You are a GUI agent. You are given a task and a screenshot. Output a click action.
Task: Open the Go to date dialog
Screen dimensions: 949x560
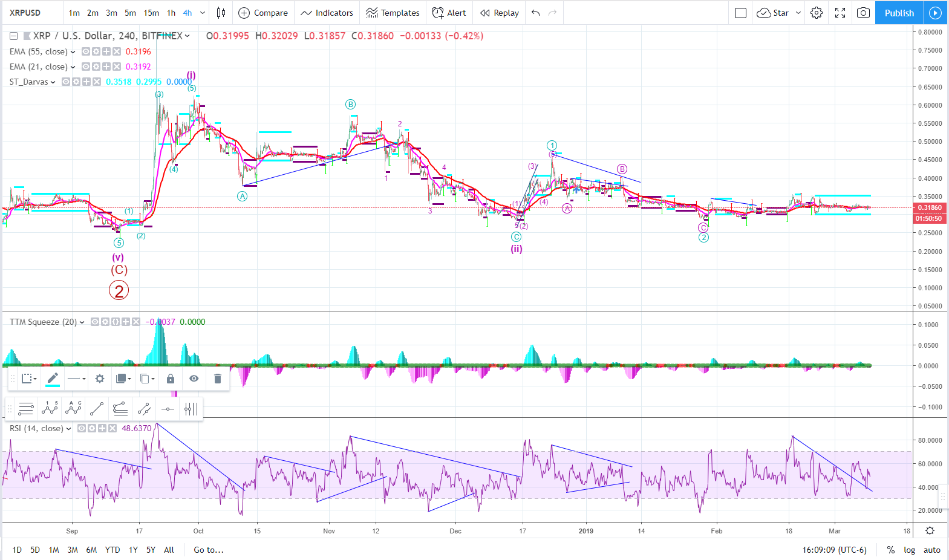(x=209, y=550)
